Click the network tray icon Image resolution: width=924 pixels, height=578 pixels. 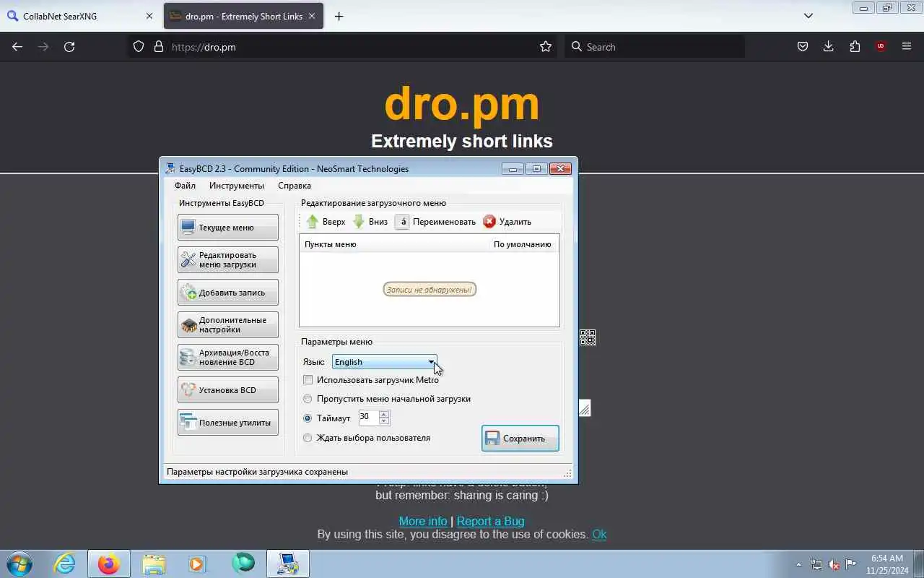(x=816, y=564)
